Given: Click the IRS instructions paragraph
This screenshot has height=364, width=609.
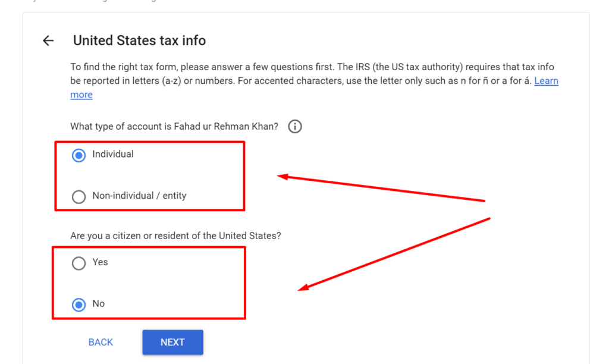Looking at the screenshot, I should tap(297, 74).
